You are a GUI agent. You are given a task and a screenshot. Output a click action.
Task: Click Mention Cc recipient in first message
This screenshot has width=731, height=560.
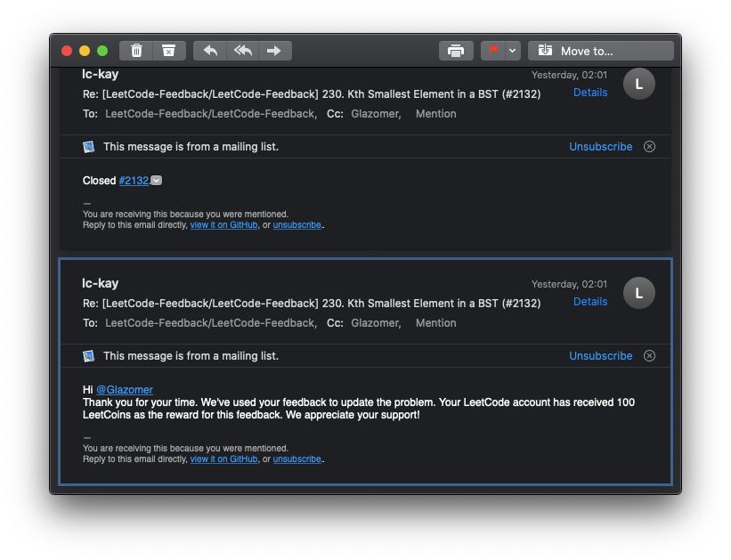(436, 114)
